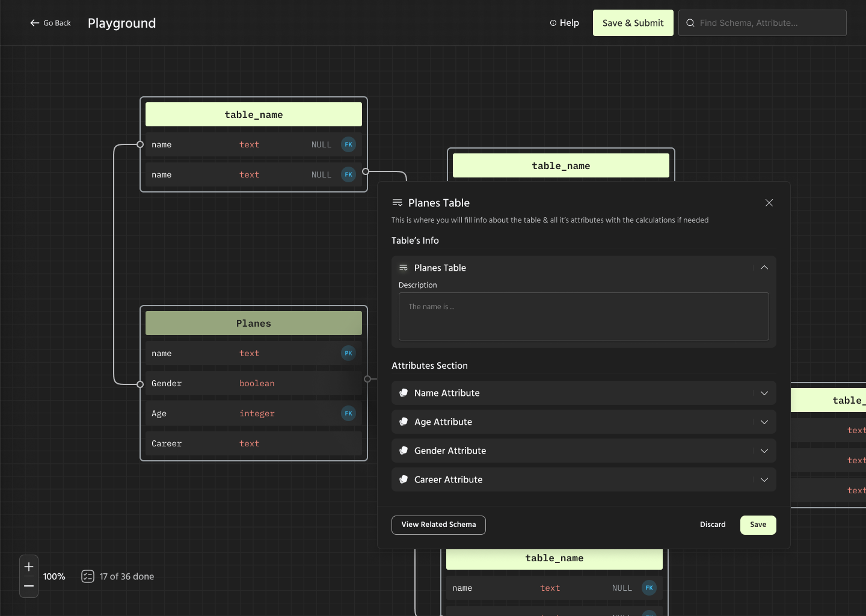This screenshot has width=866, height=616.
Task: Click the Go Back arrow
Action: click(35, 23)
